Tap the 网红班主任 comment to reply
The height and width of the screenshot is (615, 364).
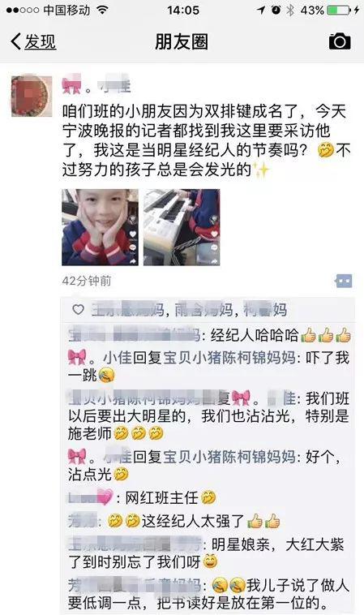click(161, 497)
